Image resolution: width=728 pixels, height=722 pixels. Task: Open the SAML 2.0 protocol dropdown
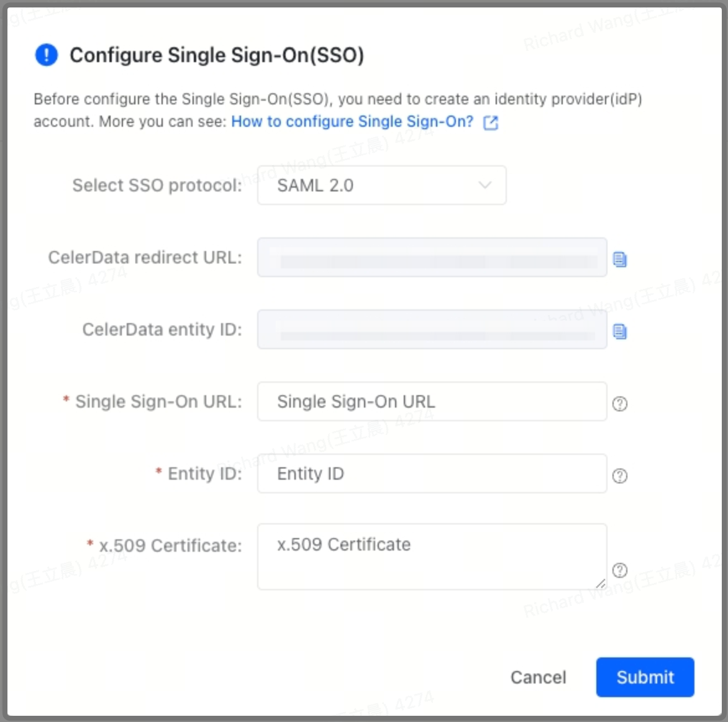[381, 185]
